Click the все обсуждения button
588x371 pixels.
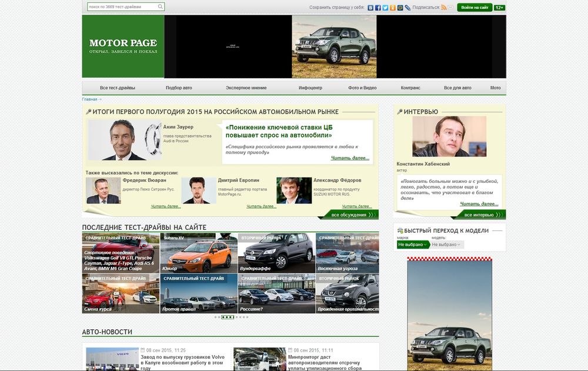(349, 215)
